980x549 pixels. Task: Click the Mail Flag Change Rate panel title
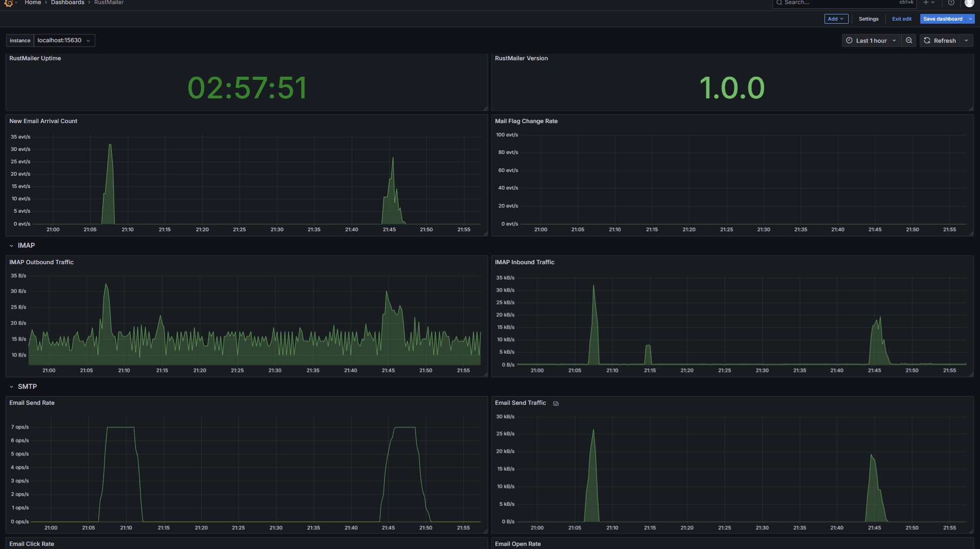(x=526, y=122)
